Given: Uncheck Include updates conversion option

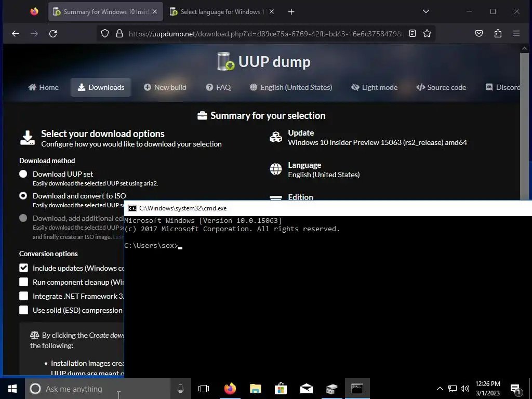Looking at the screenshot, I should (23, 268).
